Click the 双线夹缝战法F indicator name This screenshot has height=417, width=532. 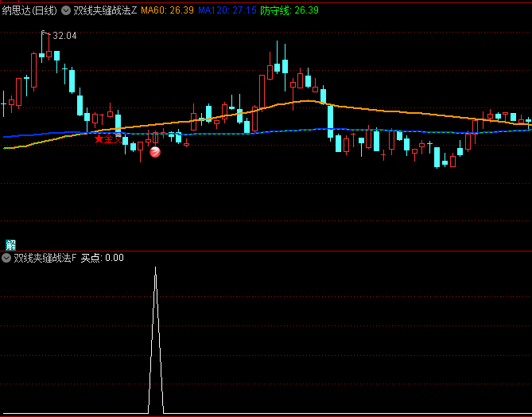pyautogui.click(x=45, y=258)
